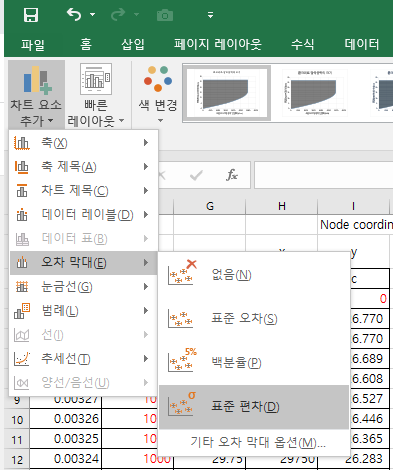This screenshot has width=393, height=470.
Task: Open the 추세선(T) submenu
Action: (x=83, y=359)
